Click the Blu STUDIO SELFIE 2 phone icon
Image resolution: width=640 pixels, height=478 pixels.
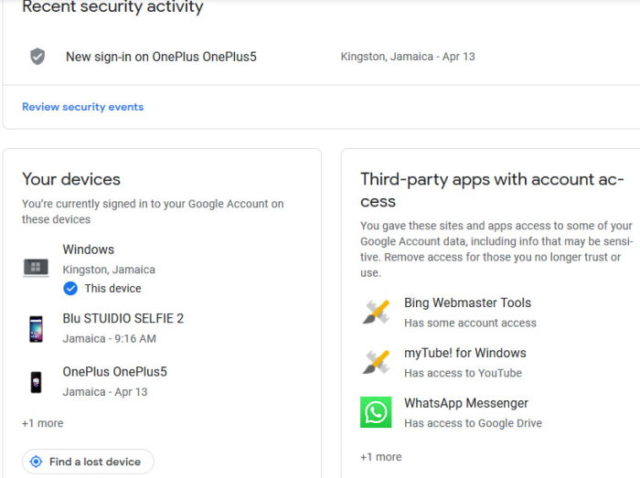(x=36, y=329)
